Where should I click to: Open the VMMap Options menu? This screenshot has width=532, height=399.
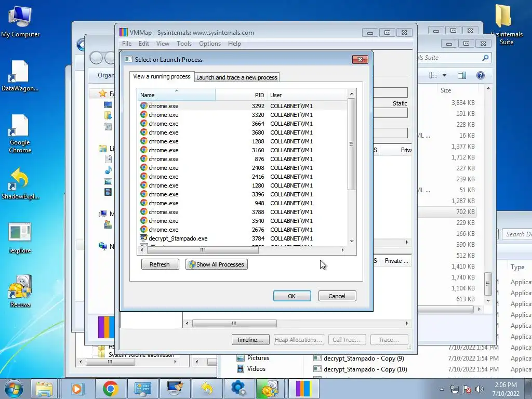click(210, 44)
